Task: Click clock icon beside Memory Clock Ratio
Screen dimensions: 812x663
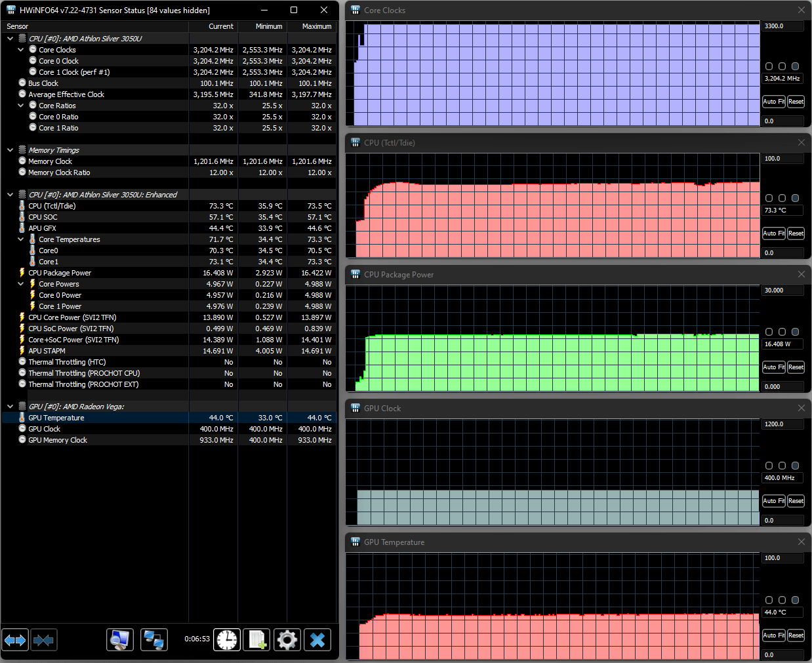Action: (22, 172)
